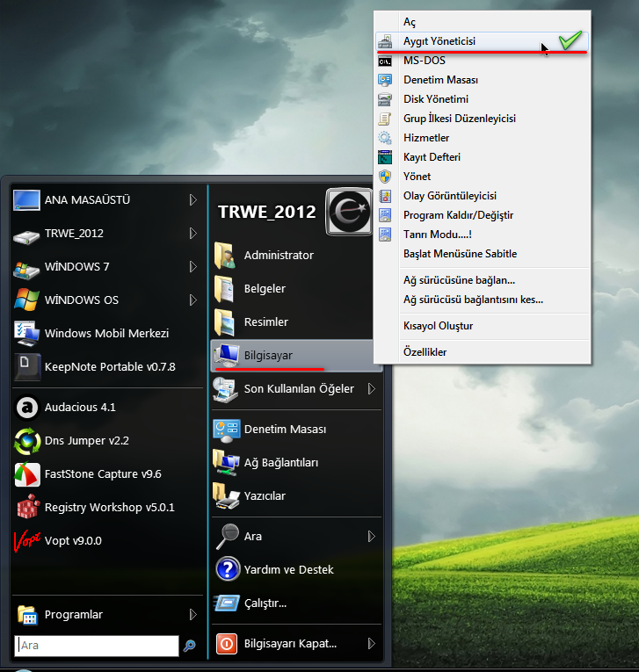Choose Kısayol Oluştur from context menu
The image size is (639, 672).
[x=483, y=326]
